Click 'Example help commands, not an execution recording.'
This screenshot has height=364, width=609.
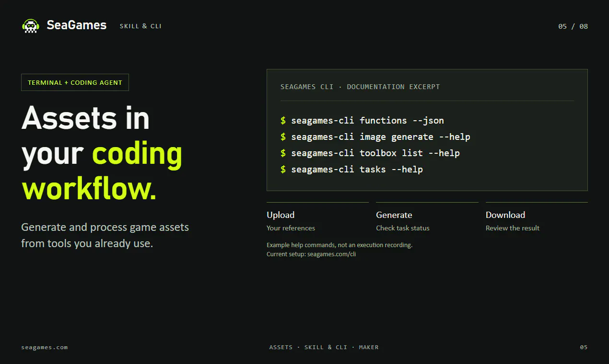point(340,245)
